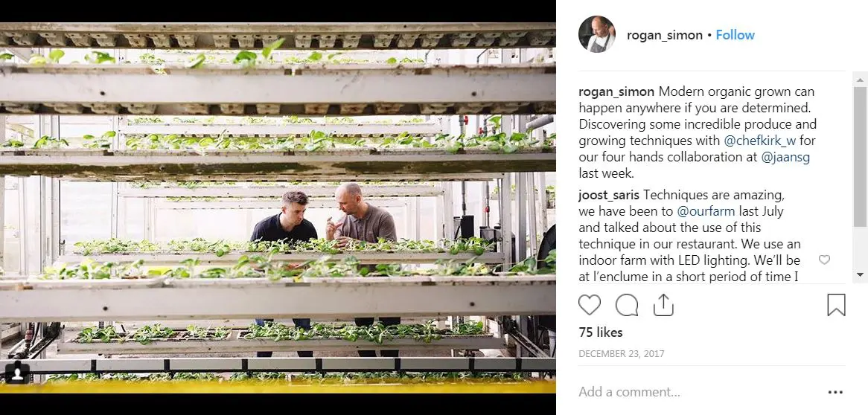The width and height of the screenshot is (868, 415).
Task: Open the comment bubble icon
Action: coord(627,305)
